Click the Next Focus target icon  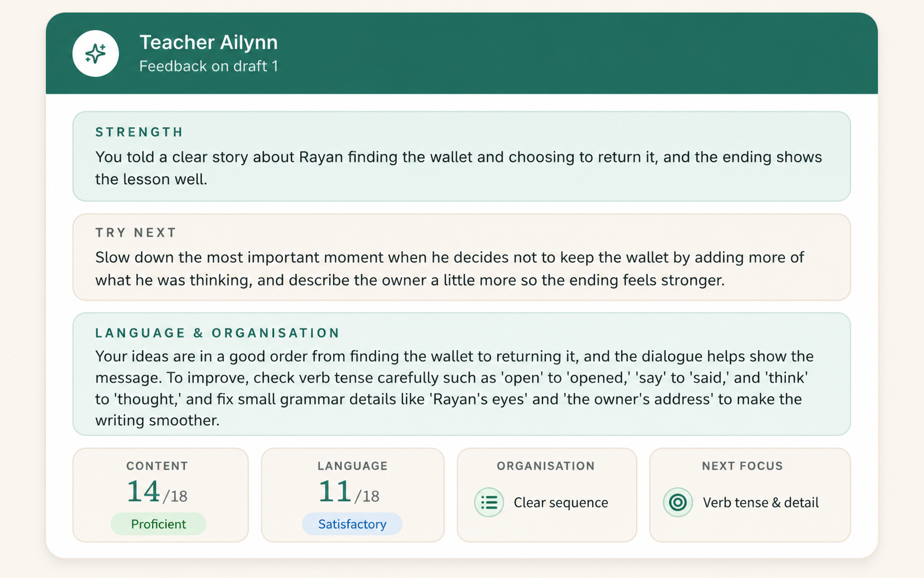(678, 502)
